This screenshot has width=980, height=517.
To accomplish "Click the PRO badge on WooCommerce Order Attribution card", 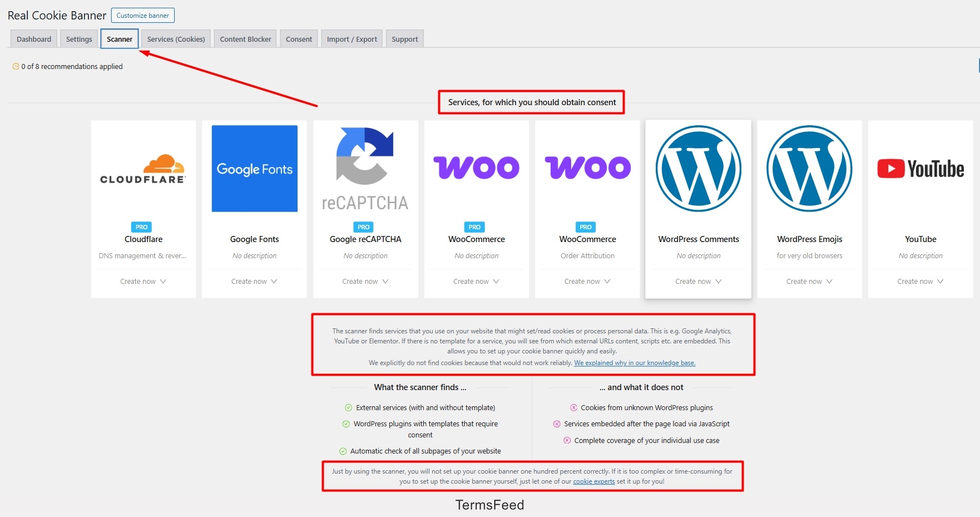I will coord(586,227).
